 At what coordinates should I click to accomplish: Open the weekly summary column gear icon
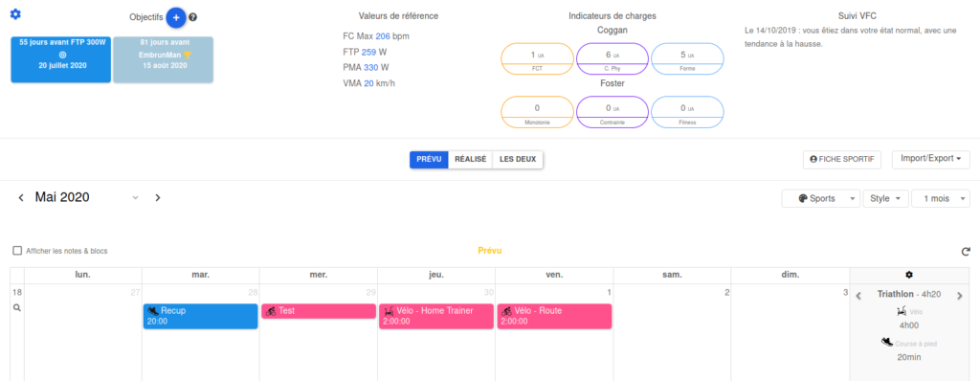tap(909, 275)
